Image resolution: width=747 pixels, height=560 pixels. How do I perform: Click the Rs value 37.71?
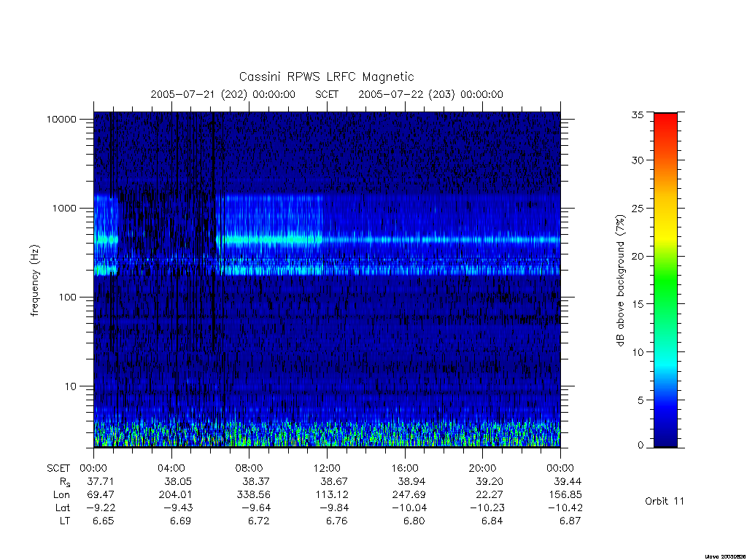(x=101, y=481)
